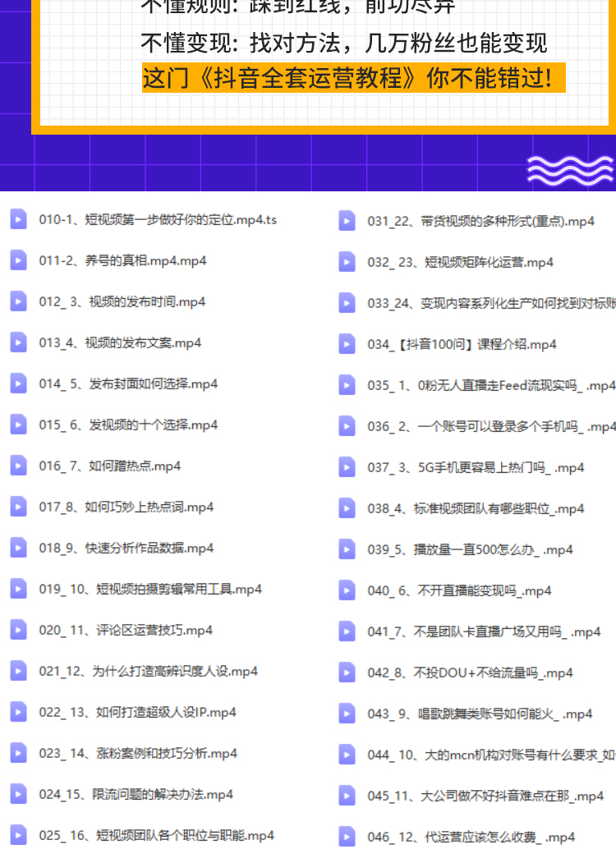Click video icon beside 018_9 快速分析作品数据
The height and width of the screenshot is (863, 616).
click(x=18, y=548)
